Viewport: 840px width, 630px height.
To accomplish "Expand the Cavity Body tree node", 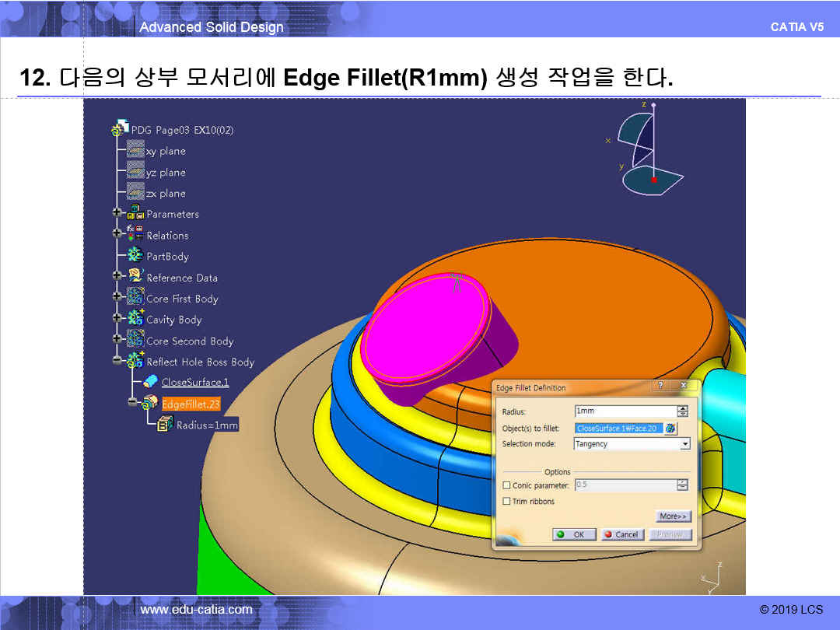I will 117,318.
